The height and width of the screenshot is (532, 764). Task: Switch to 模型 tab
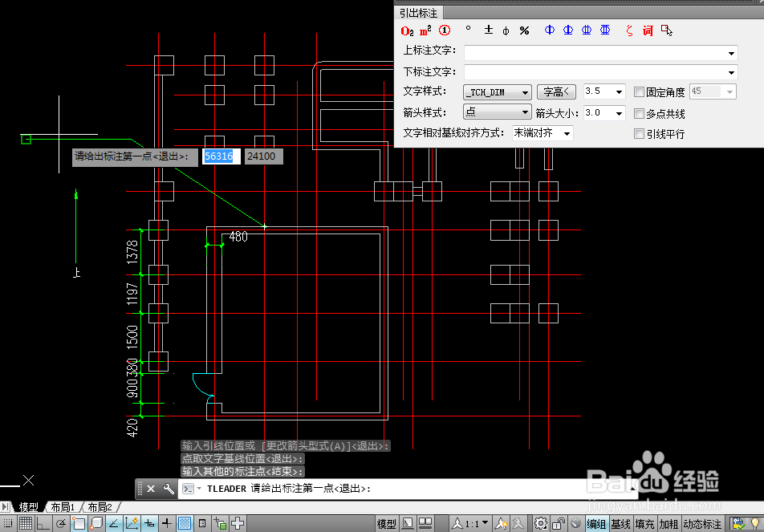pyautogui.click(x=29, y=507)
